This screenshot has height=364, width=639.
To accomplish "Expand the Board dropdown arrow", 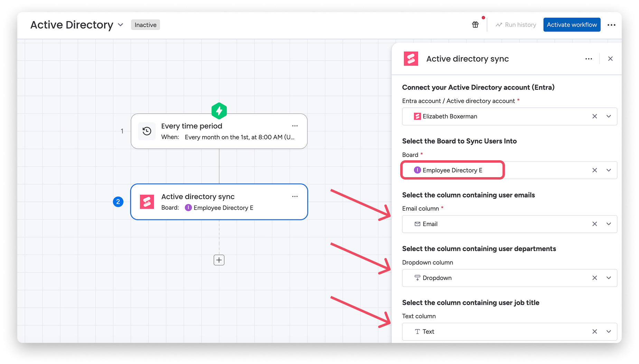I will 609,170.
